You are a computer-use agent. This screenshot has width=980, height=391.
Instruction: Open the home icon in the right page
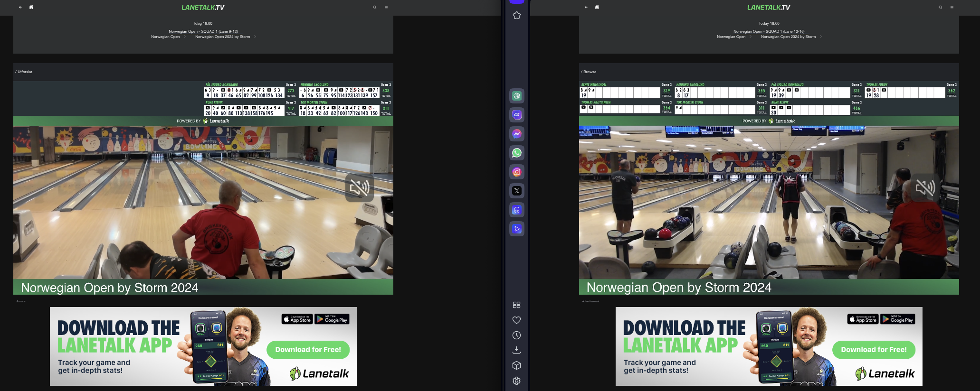point(597,7)
